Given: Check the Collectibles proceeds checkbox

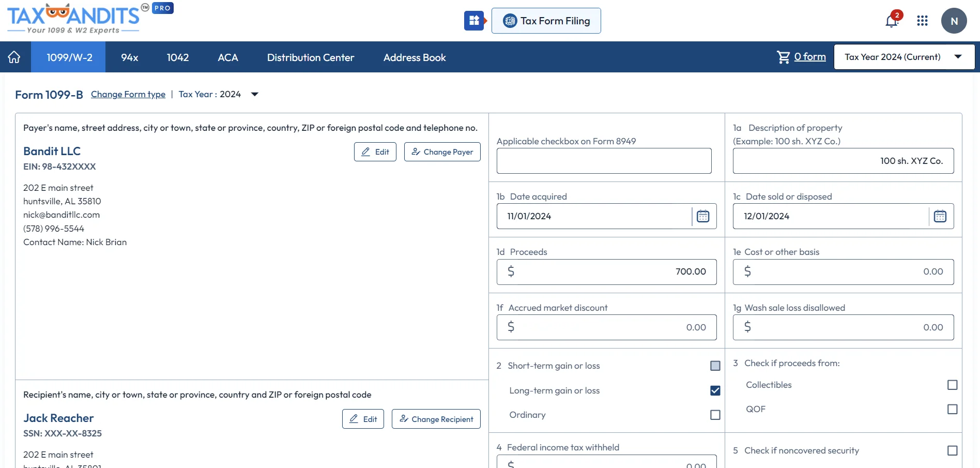Looking at the screenshot, I should pos(952,385).
